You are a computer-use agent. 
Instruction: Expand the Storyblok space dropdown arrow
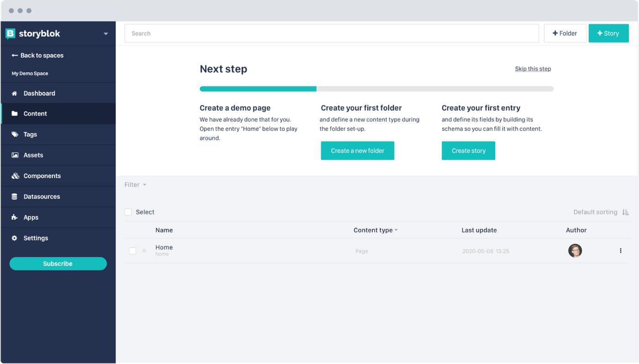[106, 34]
